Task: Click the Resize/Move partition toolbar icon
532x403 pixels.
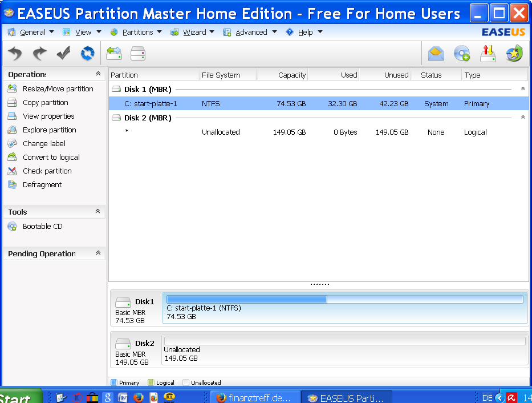Action: click(x=114, y=53)
